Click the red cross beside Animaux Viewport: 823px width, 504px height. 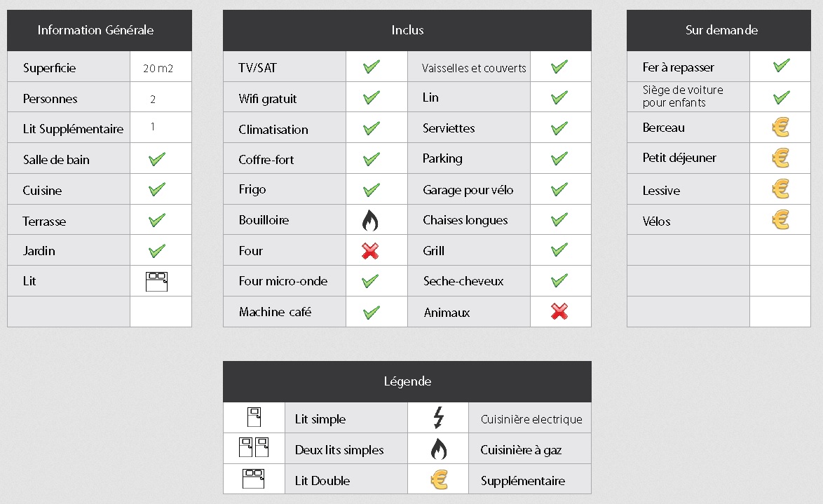[x=559, y=311]
